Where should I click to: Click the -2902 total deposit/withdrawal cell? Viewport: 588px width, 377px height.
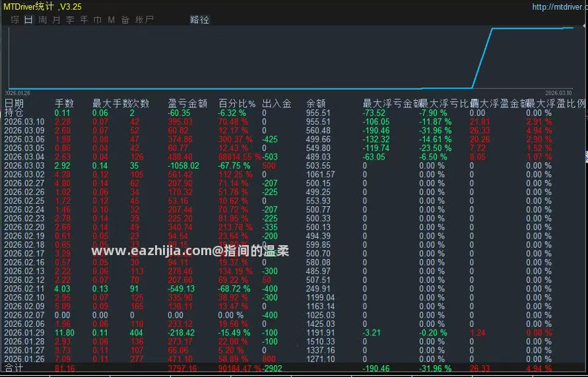click(272, 368)
